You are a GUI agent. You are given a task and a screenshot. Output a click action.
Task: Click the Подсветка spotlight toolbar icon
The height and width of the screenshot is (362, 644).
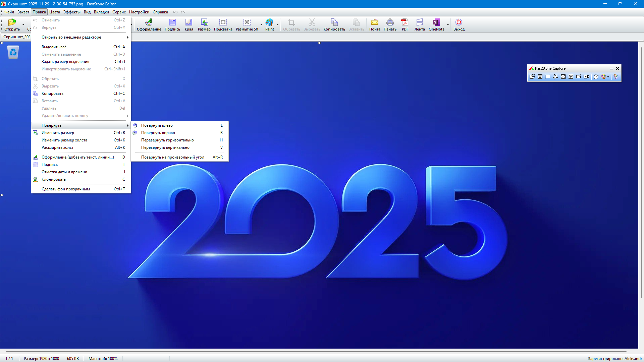[x=223, y=24]
